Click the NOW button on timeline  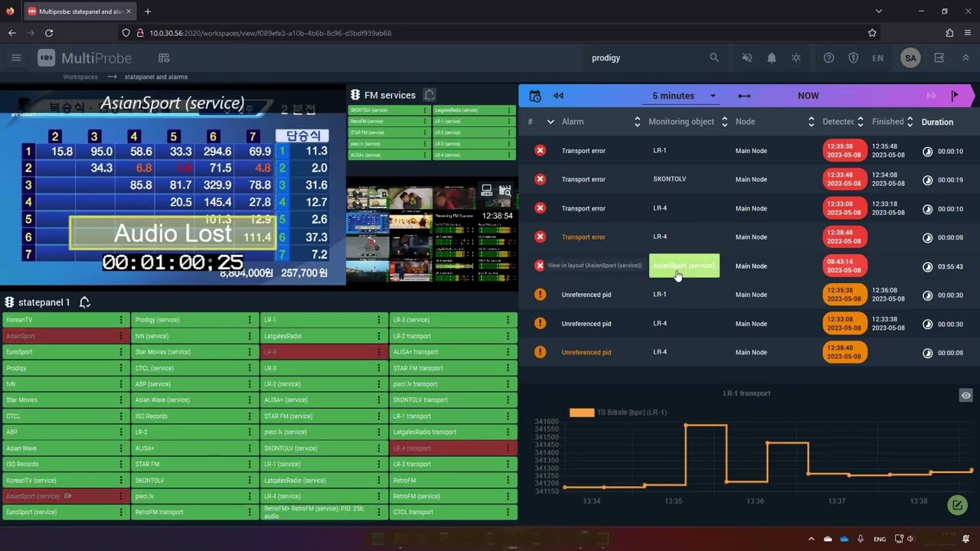pyautogui.click(x=808, y=96)
